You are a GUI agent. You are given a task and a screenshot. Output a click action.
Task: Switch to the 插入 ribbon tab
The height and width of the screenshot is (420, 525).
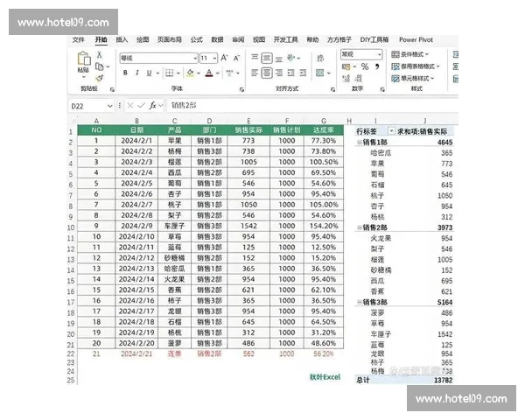tap(122, 40)
